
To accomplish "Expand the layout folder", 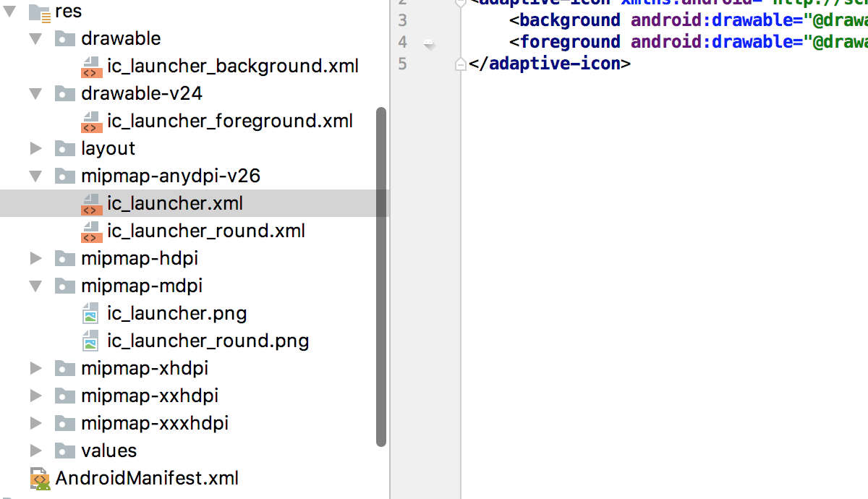I will click(x=36, y=148).
